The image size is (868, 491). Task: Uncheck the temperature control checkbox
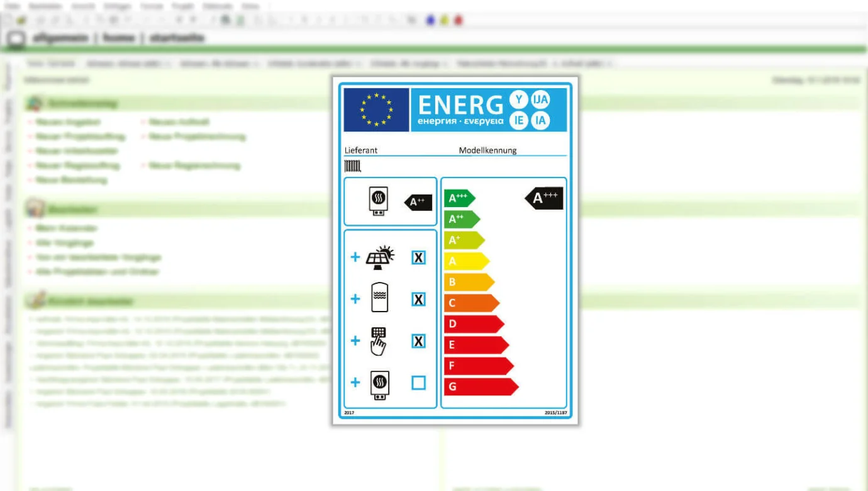[x=418, y=341]
